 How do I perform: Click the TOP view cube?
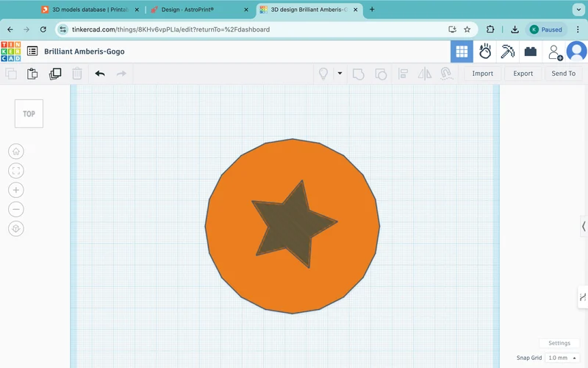coord(29,114)
